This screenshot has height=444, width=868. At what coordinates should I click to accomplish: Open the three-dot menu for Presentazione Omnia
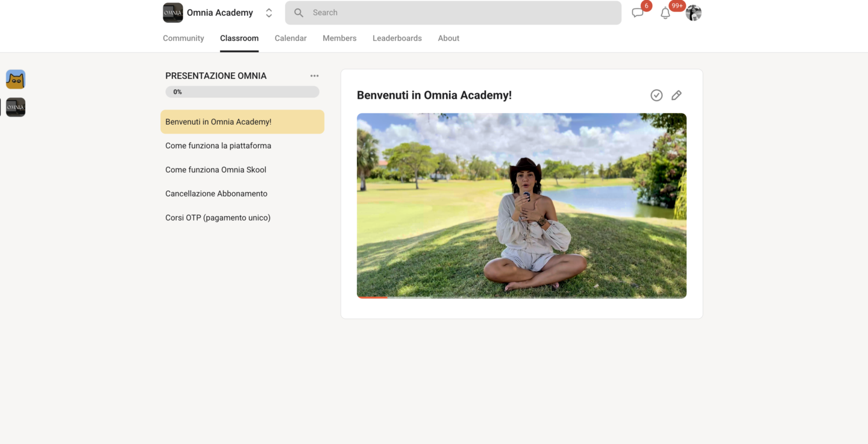pyautogui.click(x=315, y=76)
